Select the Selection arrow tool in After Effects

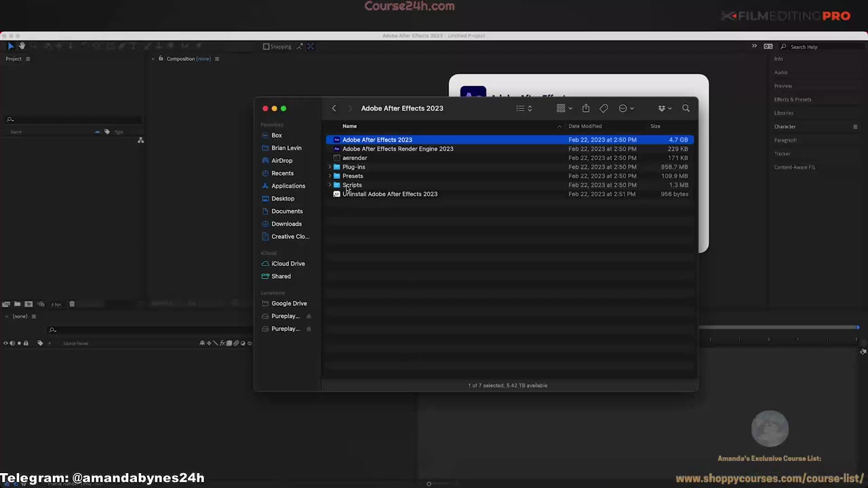10,46
